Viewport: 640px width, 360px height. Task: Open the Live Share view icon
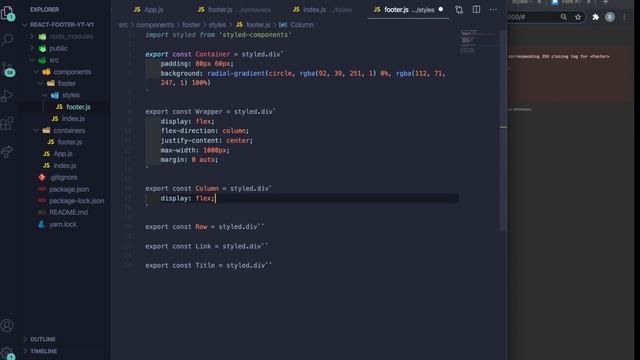7,151
